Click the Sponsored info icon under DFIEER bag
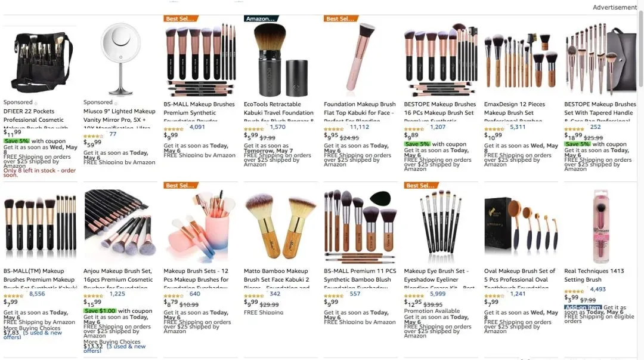The width and height of the screenshot is (644, 360). click(x=36, y=103)
